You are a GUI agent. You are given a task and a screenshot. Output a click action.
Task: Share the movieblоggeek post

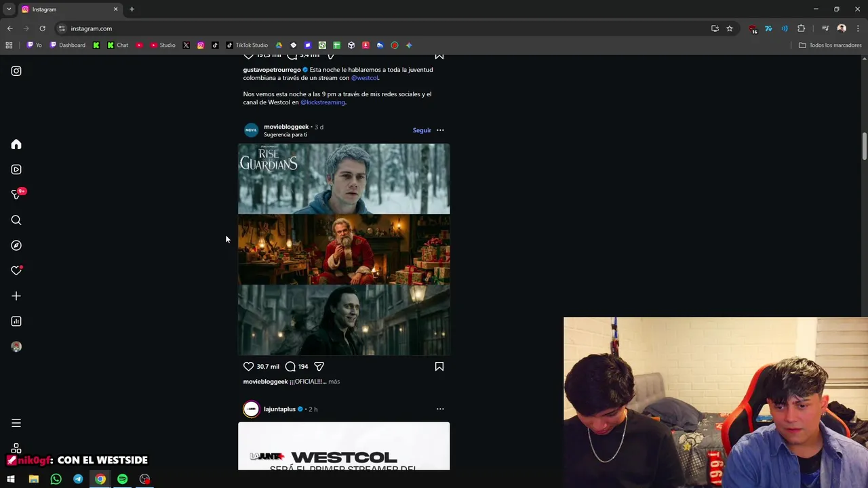(319, 367)
